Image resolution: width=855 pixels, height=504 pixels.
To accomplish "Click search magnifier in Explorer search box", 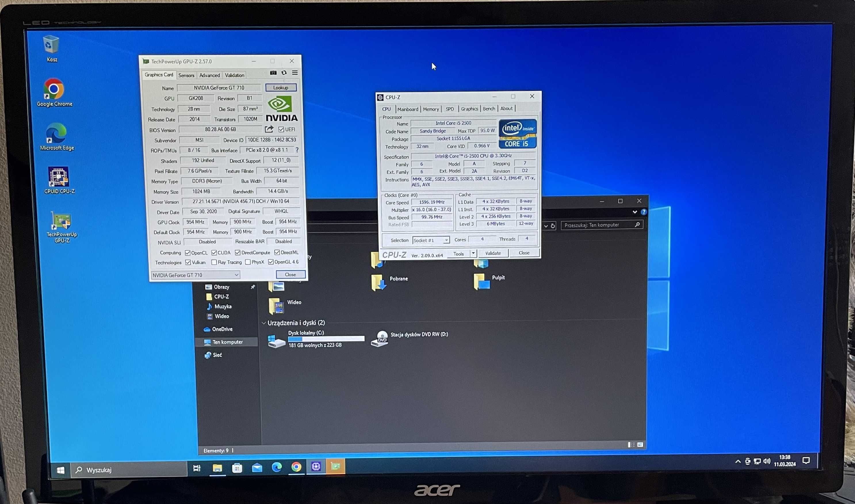I will [637, 225].
